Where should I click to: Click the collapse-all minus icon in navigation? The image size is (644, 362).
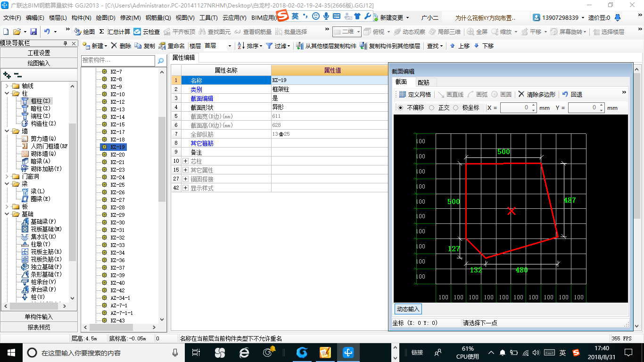[17, 74]
